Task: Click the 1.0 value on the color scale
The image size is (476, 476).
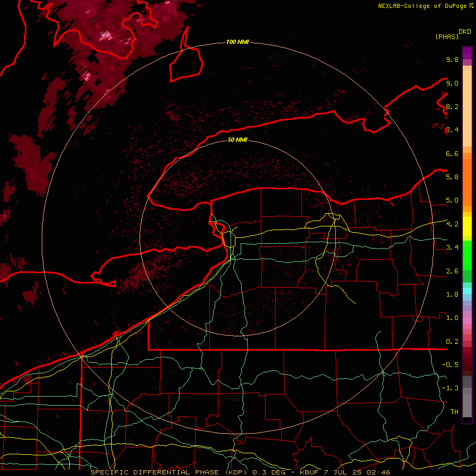Action: click(452, 318)
